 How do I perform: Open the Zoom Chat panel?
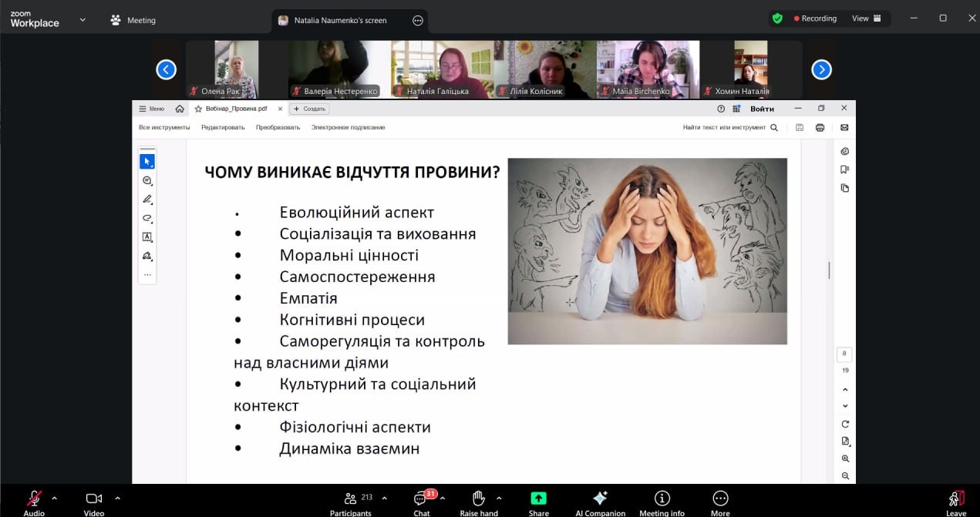421,499
